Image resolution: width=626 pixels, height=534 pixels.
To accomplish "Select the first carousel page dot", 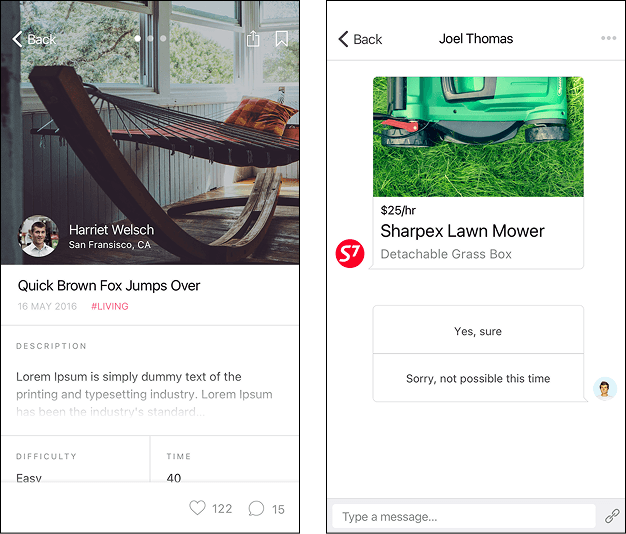I will 137,38.
